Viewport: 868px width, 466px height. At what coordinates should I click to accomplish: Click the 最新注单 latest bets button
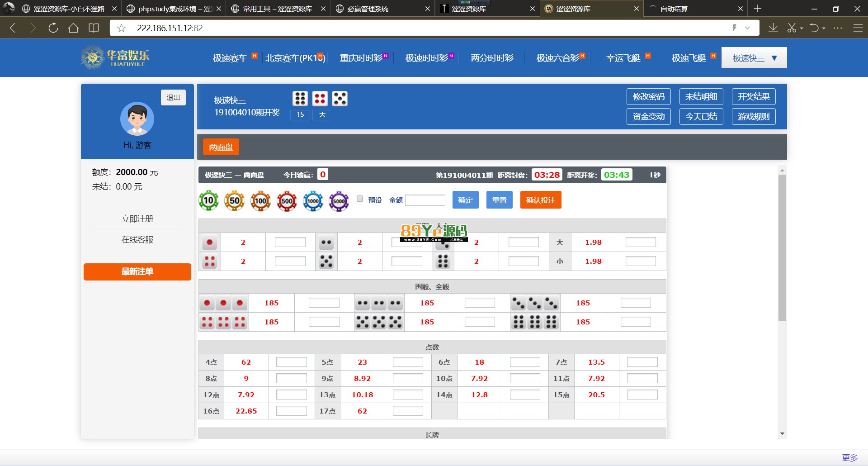click(137, 271)
